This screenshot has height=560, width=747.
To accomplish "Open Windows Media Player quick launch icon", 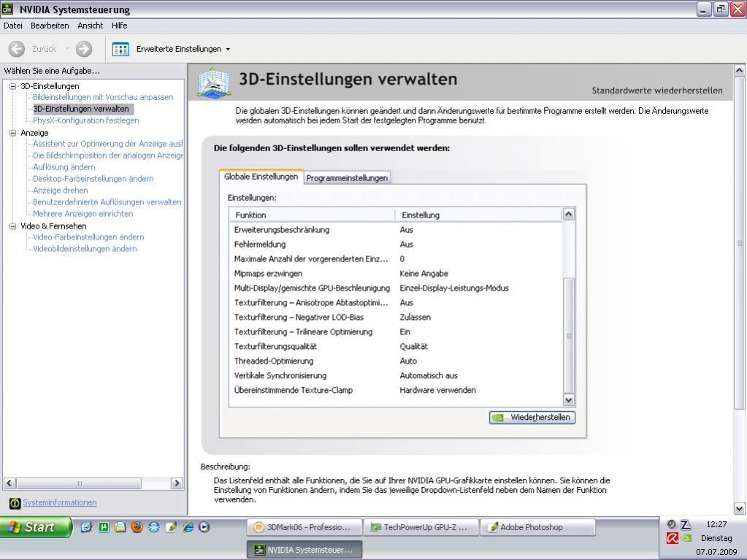I will [x=204, y=527].
